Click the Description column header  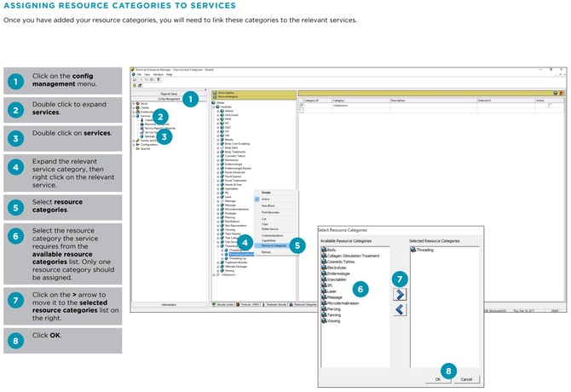433,100
